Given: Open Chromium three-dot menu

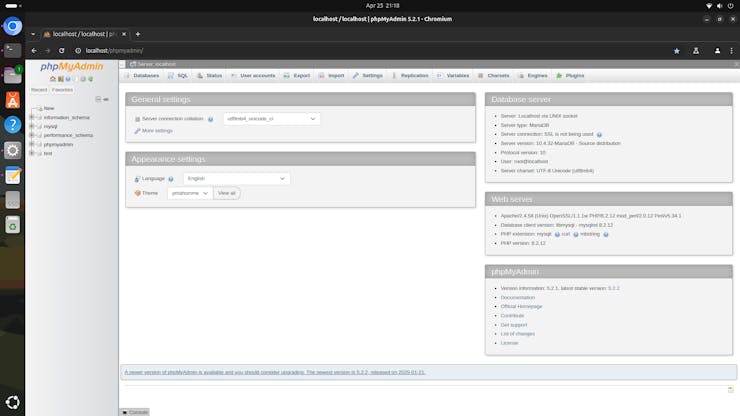Looking at the screenshot, I should tap(732, 51).
